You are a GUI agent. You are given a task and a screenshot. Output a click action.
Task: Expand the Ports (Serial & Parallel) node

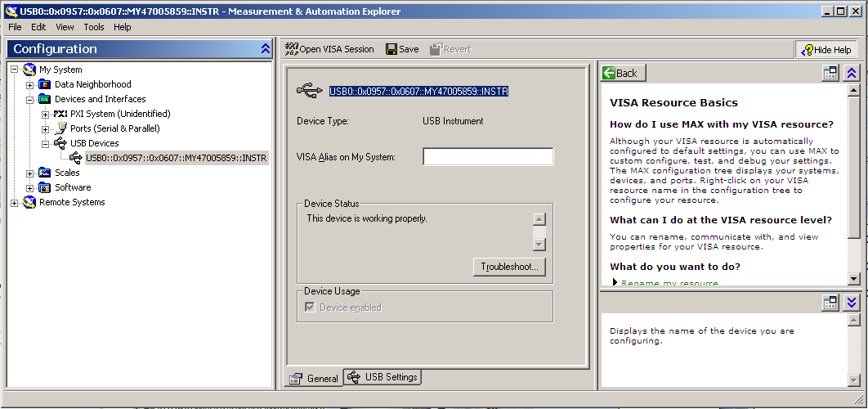coord(46,129)
